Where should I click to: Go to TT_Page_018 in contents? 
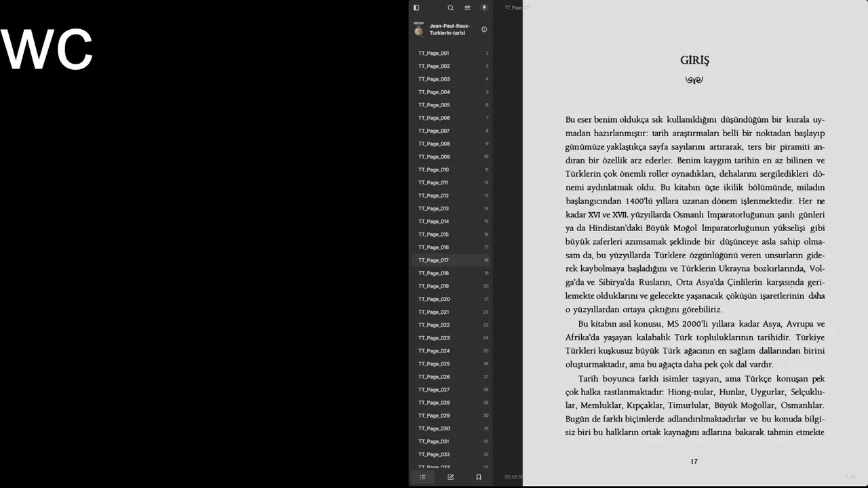coord(451,272)
